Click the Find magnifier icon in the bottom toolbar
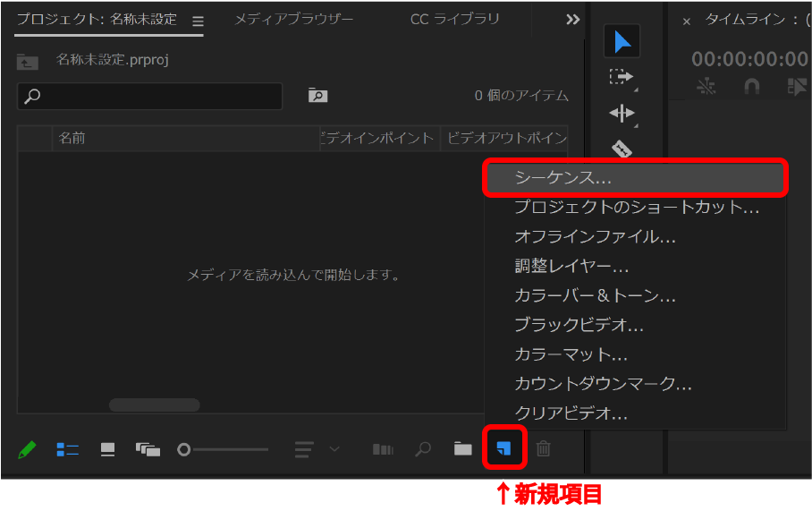 click(x=423, y=449)
